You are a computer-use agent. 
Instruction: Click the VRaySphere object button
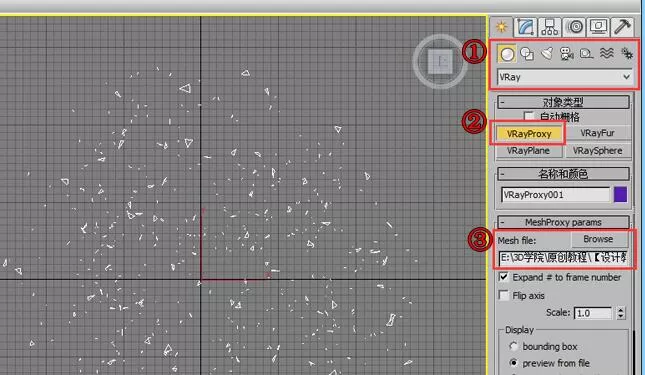(x=597, y=150)
